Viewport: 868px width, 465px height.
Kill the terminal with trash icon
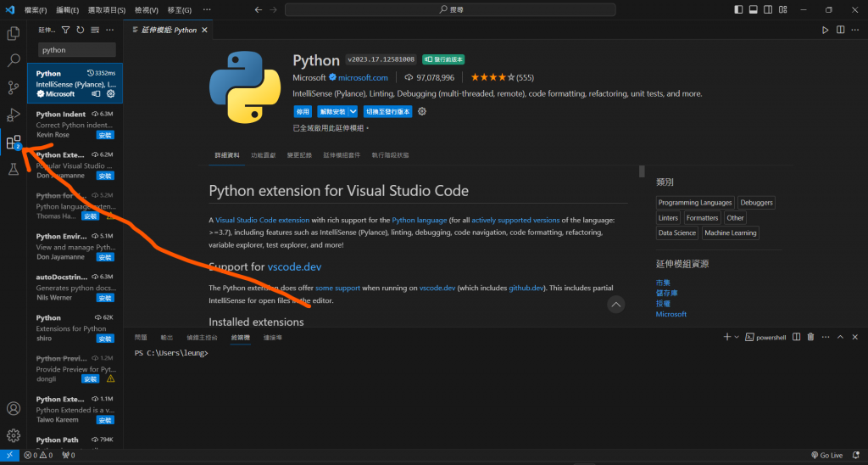811,337
